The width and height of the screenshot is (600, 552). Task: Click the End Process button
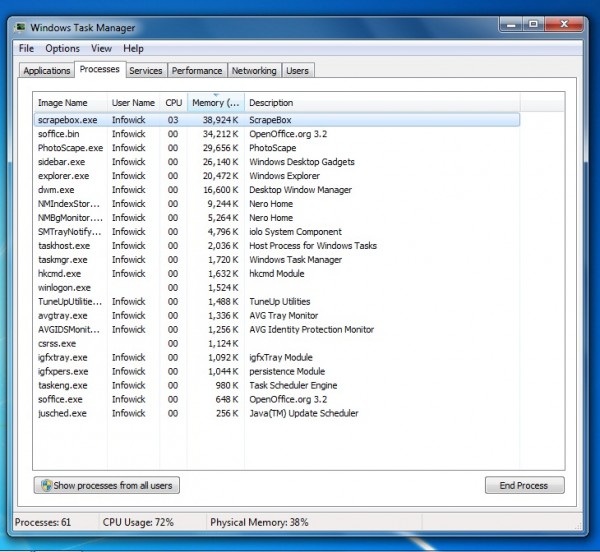(525, 485)
